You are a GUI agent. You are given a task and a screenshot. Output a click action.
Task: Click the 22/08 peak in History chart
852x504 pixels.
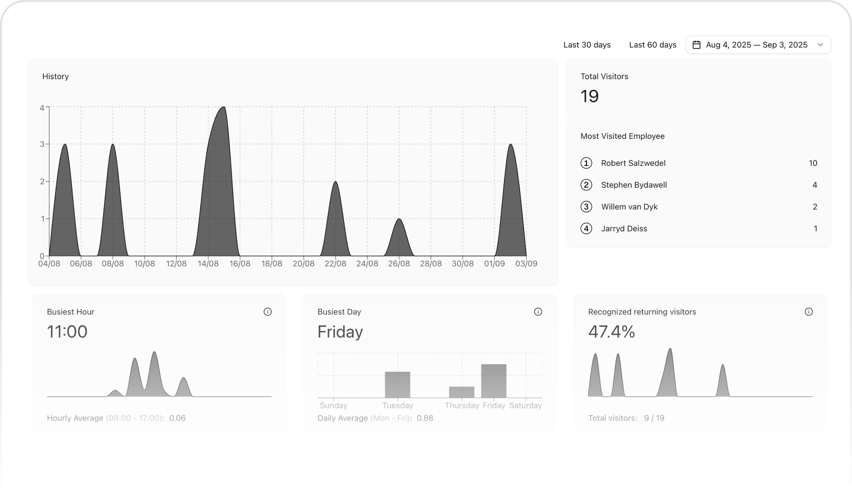click(335, 226)
